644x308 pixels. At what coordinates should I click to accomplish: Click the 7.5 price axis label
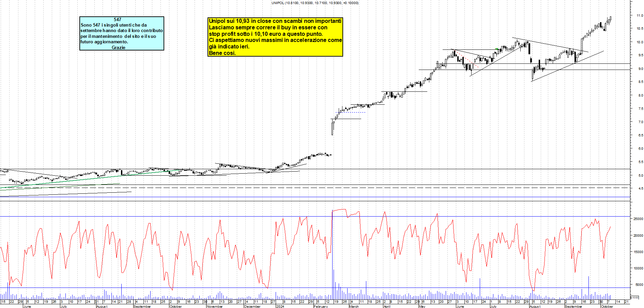pos(641,109)
